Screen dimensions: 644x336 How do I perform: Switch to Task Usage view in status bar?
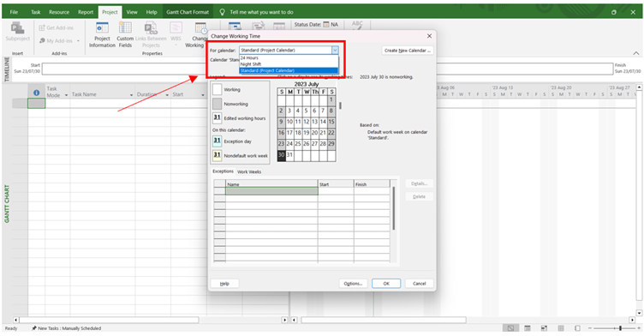(x=528, y=328)
